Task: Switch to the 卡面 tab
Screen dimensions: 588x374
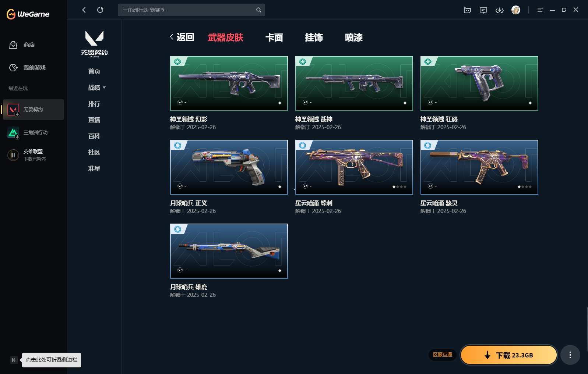Action: (x=274, y=38)
